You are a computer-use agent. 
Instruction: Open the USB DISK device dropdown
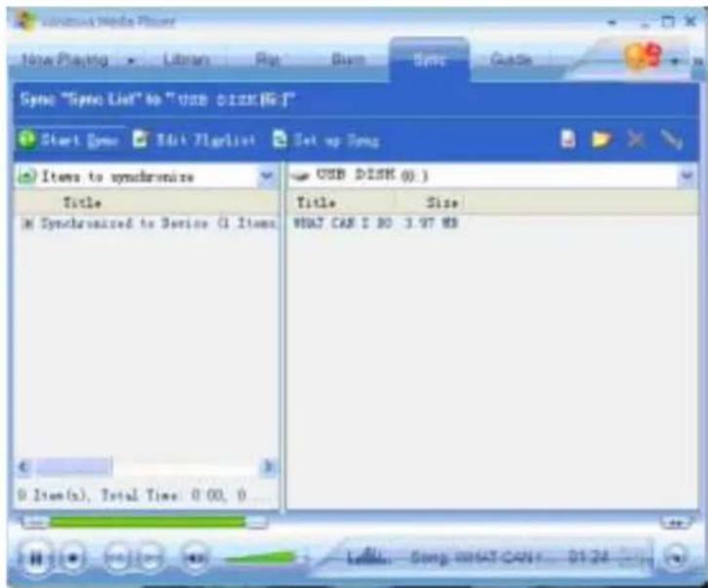click(x=687, y=176)
